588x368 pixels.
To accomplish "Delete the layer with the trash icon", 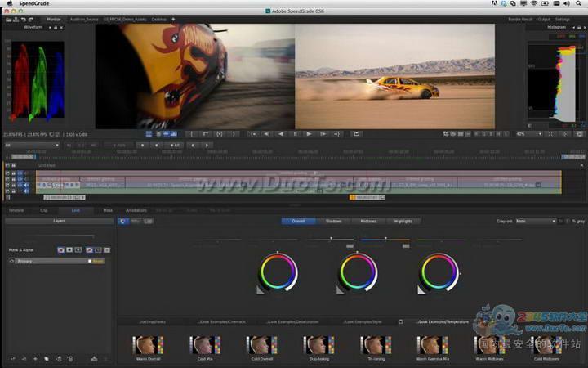I will coord(70,359).
